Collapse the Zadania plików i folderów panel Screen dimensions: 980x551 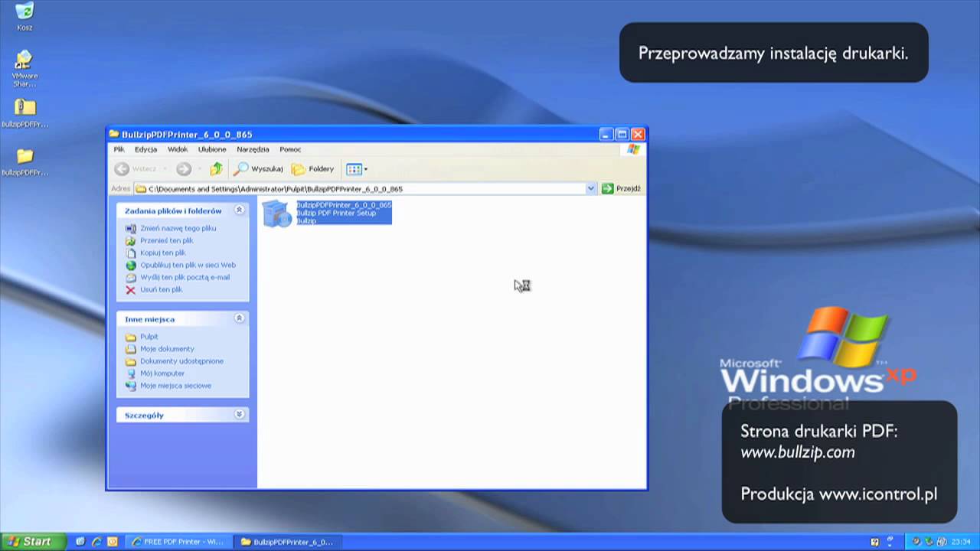[239, 210]
